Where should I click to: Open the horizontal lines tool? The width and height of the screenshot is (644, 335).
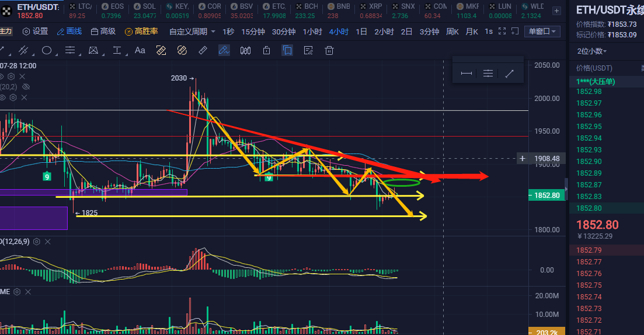[x=70, y=51]
